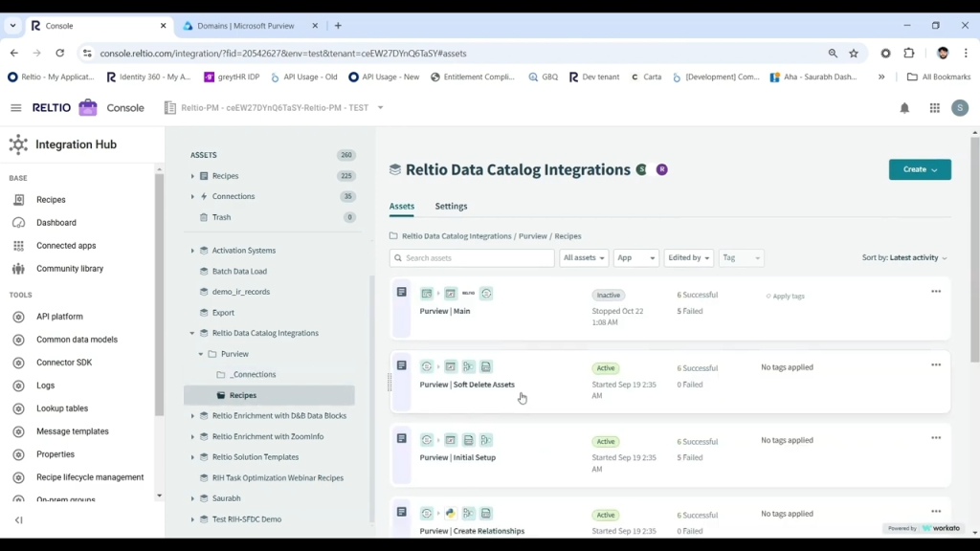Open the Logs tool
The height and width of the screenshot is (551, 980).
pyautogui.click(x=45, y=385)
